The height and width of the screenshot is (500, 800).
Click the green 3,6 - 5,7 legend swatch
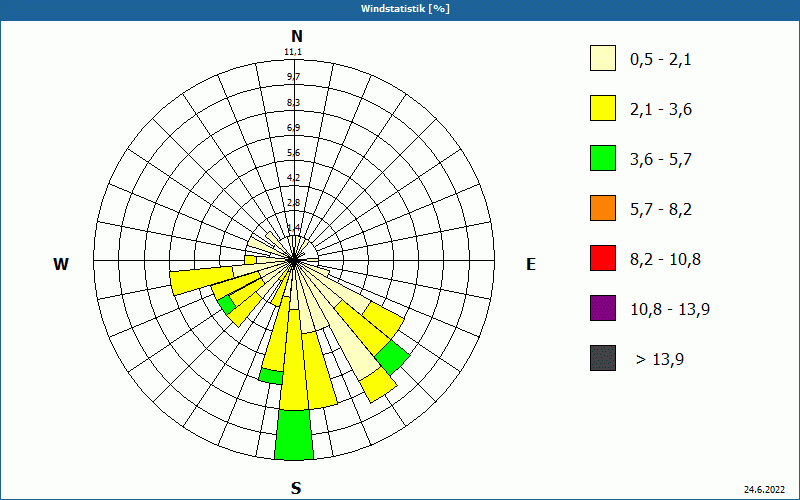pos(603,158)
